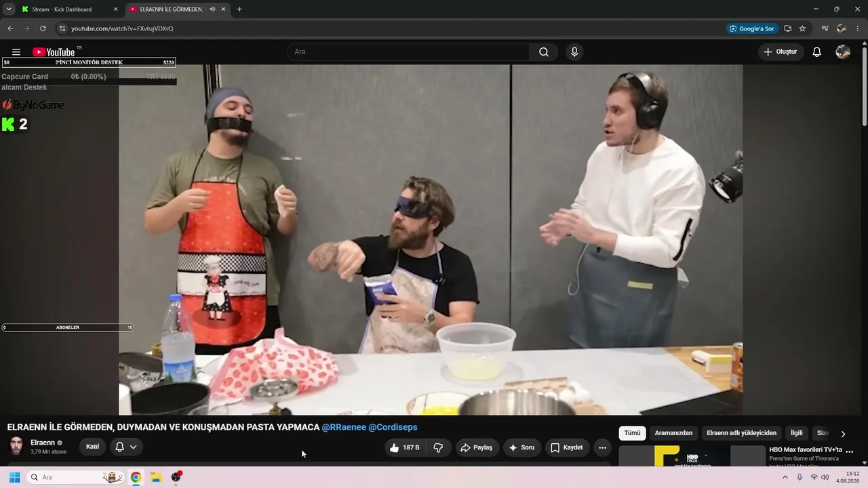Click the search magnifier button

click(544, 52)
